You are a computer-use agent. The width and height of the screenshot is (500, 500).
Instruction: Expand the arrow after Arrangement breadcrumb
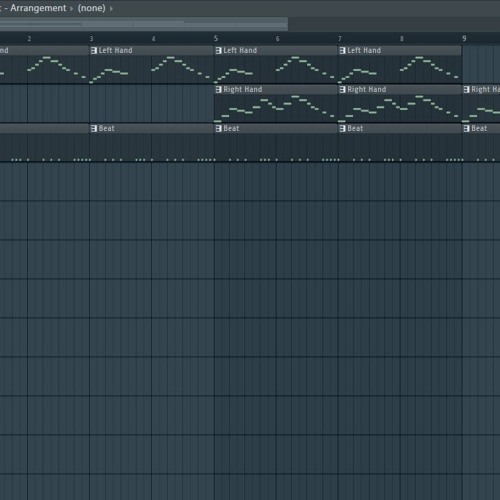coord(71,8)
